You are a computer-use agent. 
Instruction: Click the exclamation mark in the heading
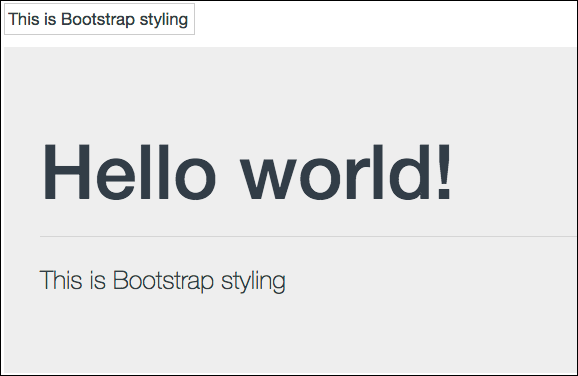tap(444, 171)
